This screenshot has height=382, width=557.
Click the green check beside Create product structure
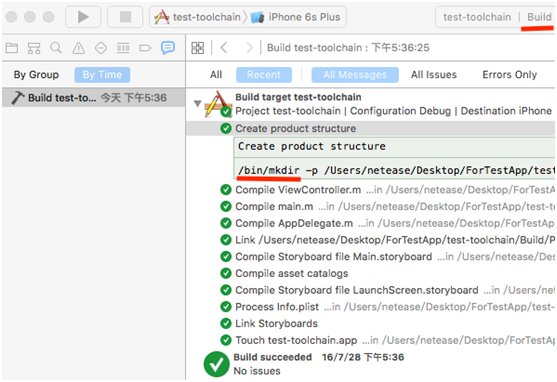226,128
